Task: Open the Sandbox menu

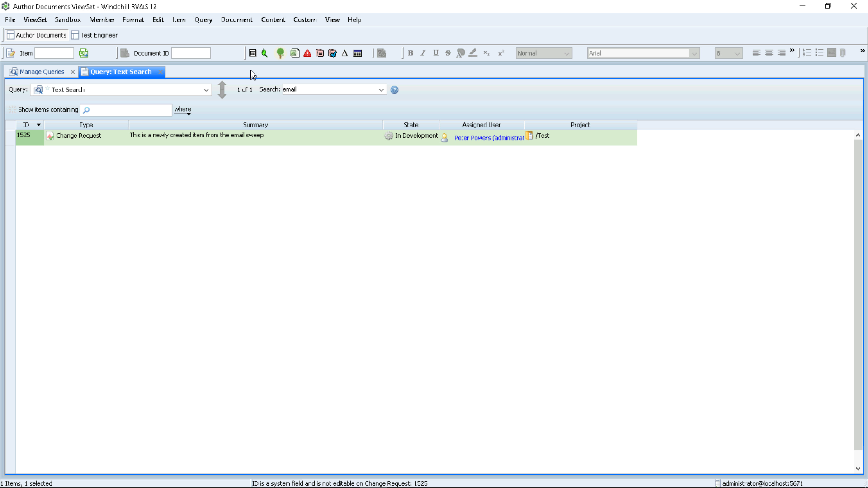Action: pyautogui.click(x=68, y=20)
